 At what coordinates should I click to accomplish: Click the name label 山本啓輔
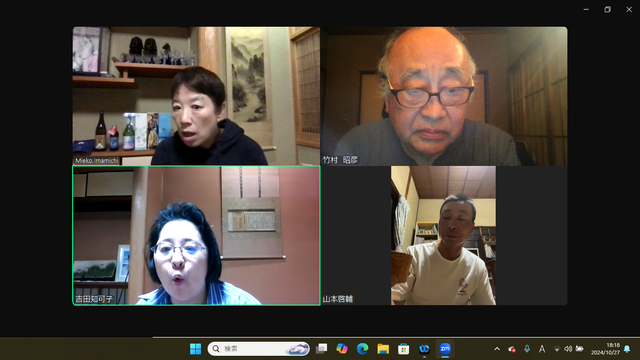(338, 299)
